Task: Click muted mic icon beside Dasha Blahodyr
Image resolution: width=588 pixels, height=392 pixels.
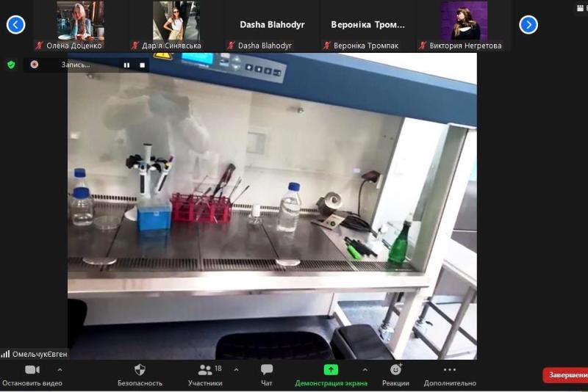Action: (x=231, y=46)
